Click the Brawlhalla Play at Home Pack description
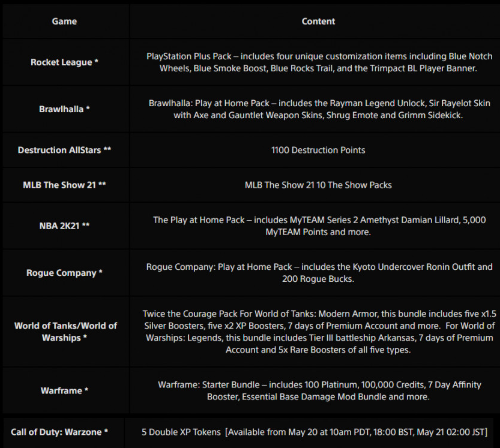Screen dimensions: 500x448 click(318, 109)
